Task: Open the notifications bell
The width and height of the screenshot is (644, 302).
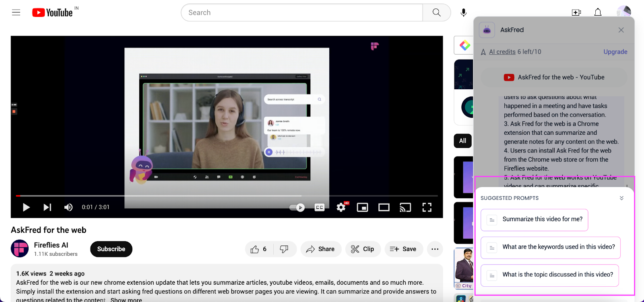Action: coord(598,12)
